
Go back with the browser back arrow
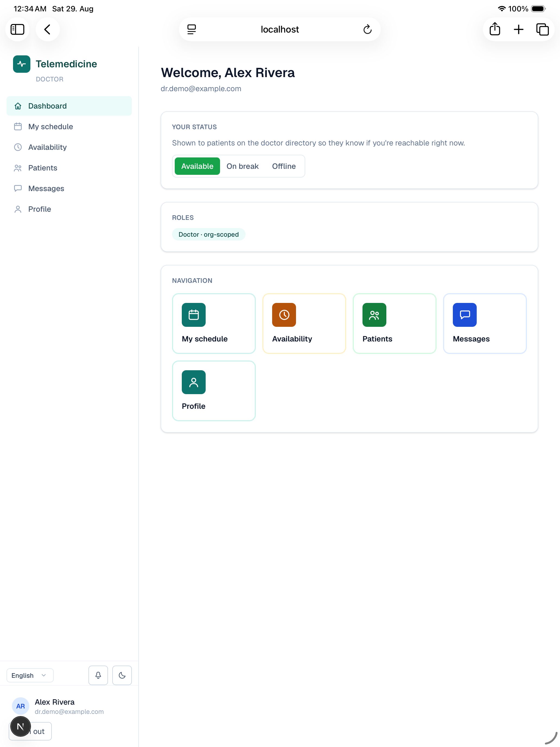(47, 29)
